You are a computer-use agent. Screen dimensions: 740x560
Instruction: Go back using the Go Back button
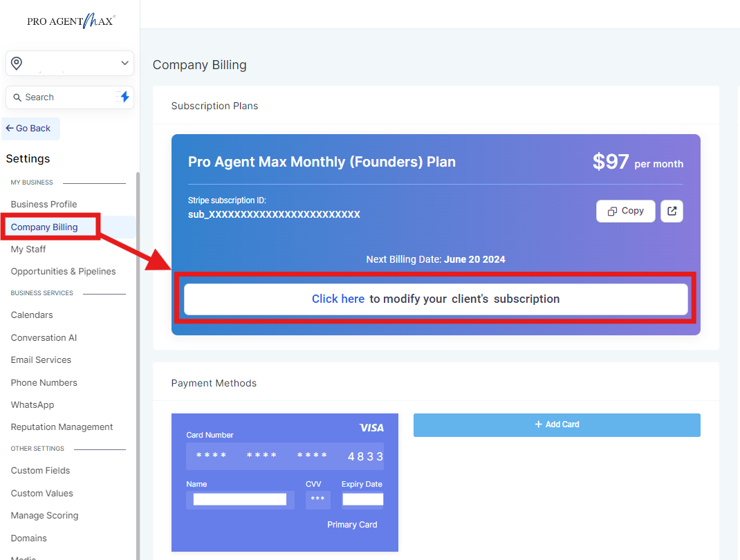29,129
